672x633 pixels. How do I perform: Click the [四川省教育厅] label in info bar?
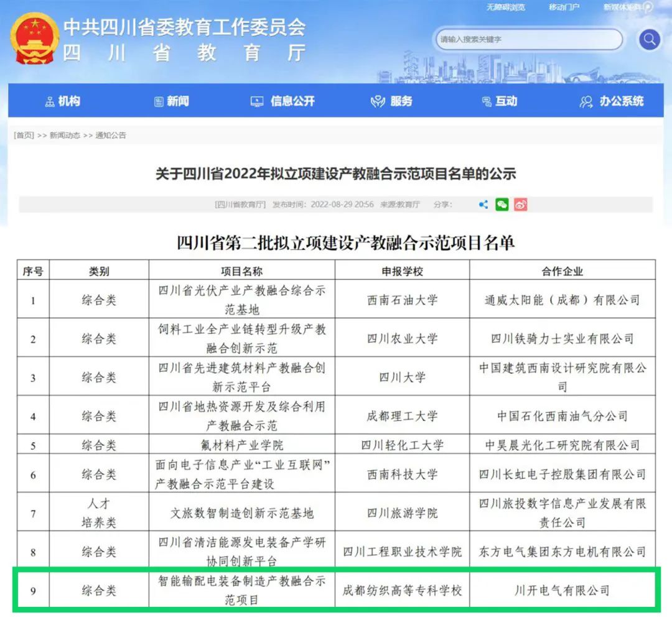(x=240, y=205)
